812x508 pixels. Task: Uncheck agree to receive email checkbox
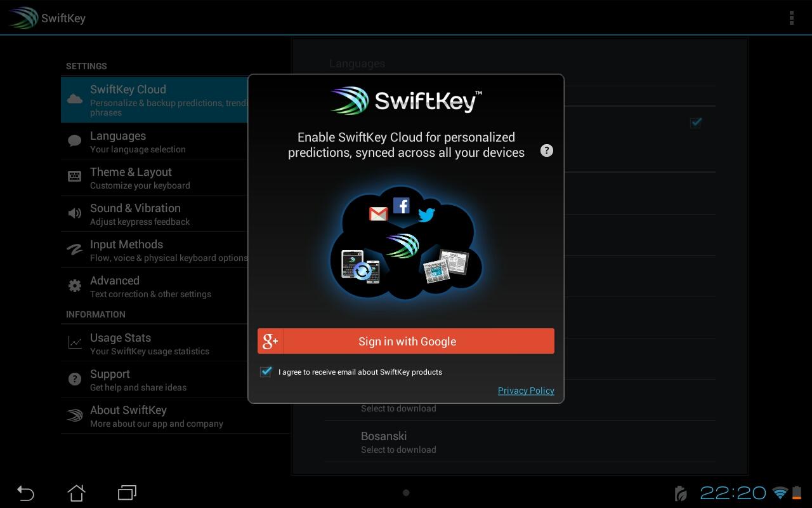pos(266,371)
